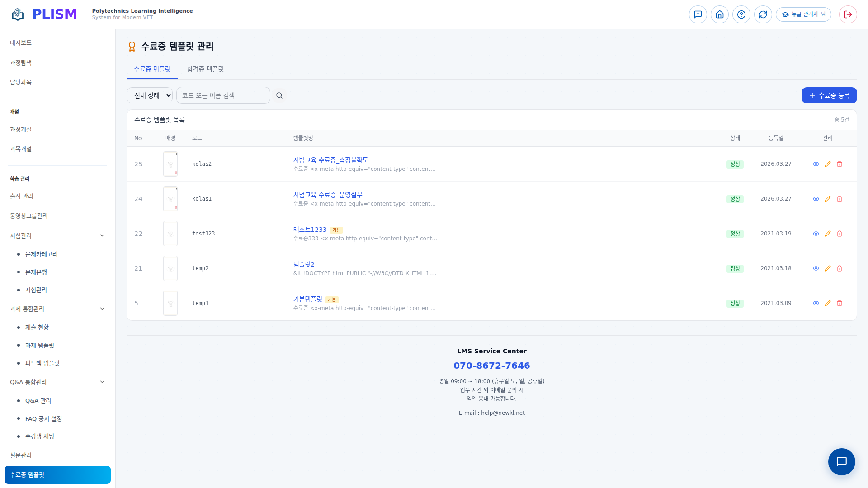Open the help question-mark icon
The image size is (868, 488).
741,14
